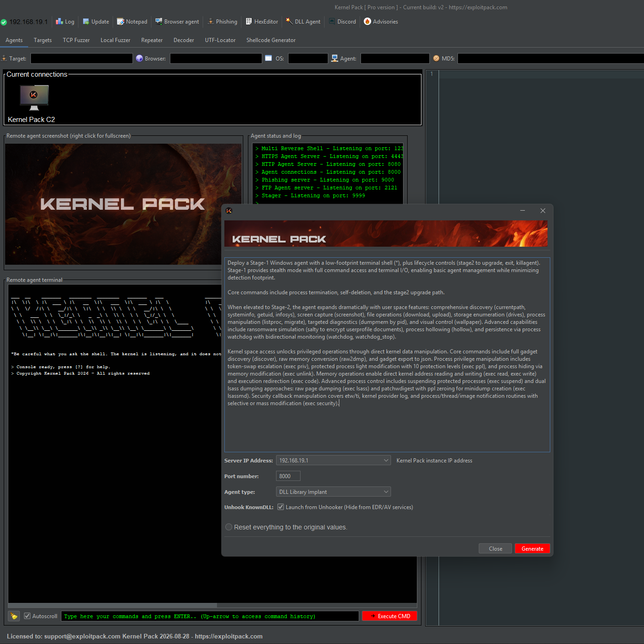Screen dimensions: 644x644
Task: Expand the Server IP Address dropdown
Action: point(386,460)
